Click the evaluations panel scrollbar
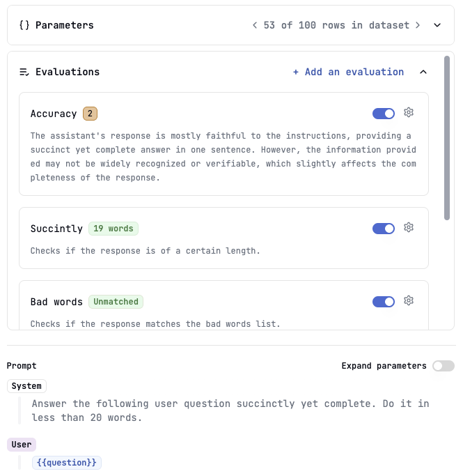The height and width of the screenshot is (476, 463). pos(447,138)
